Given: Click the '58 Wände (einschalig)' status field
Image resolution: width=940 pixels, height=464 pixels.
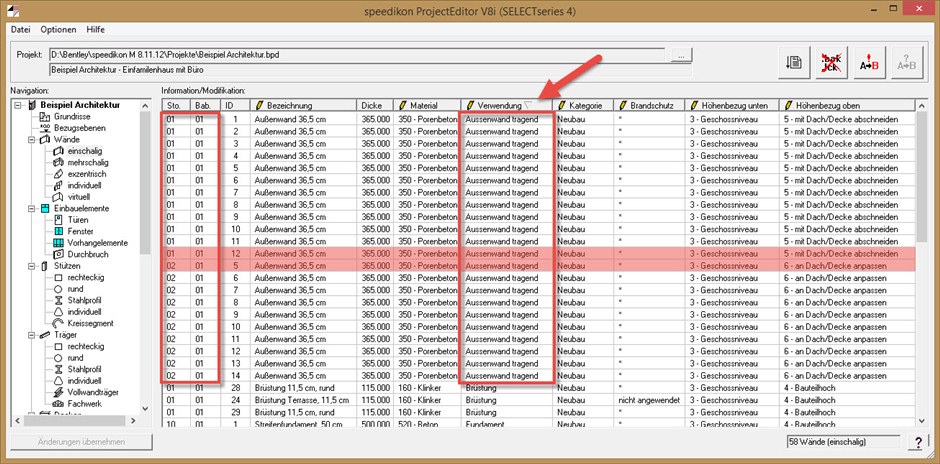Looking at the screenshot, I should [843, 442].
